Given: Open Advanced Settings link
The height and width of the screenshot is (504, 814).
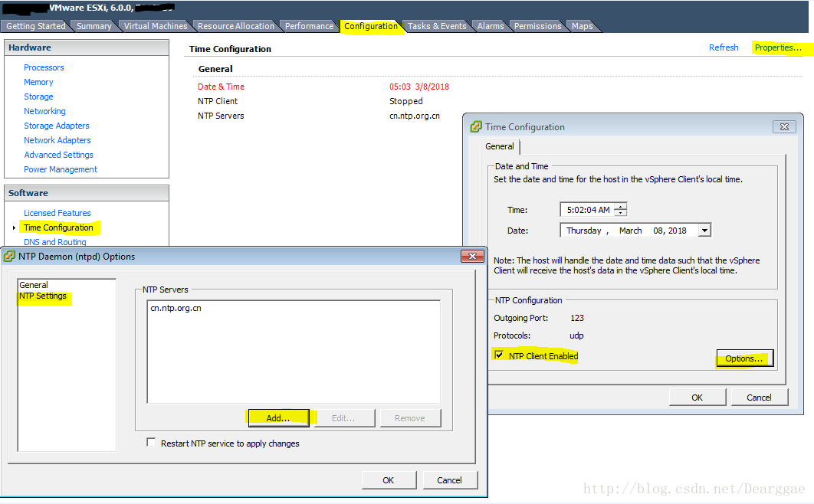Looking at the screenshot, I should [59, 155].
